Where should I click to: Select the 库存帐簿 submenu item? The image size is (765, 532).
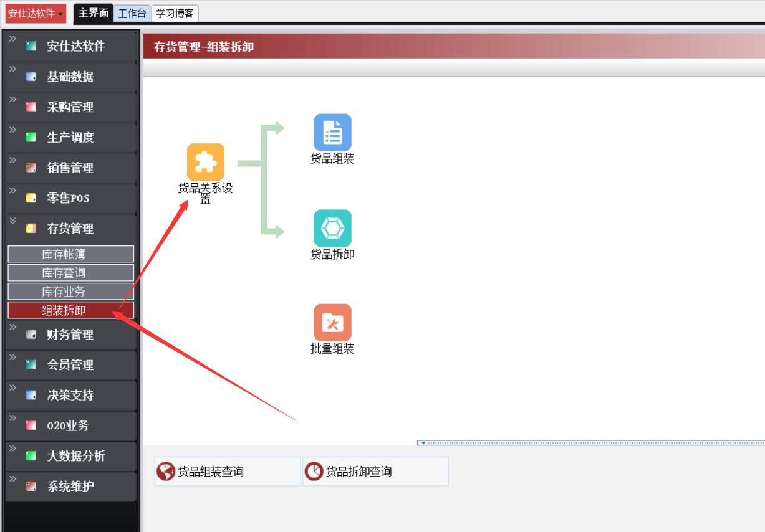pyautogui.click(x=71, y=254)
